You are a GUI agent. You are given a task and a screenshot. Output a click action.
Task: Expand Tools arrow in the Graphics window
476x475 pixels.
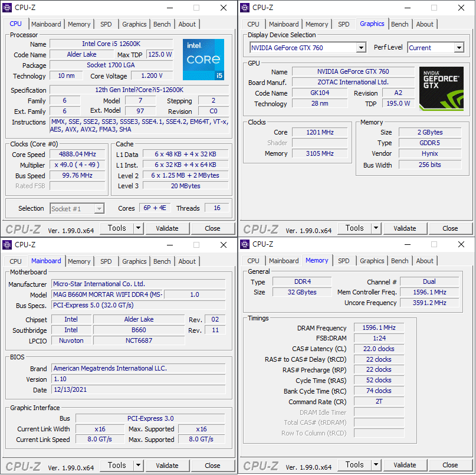pos(376,228)
